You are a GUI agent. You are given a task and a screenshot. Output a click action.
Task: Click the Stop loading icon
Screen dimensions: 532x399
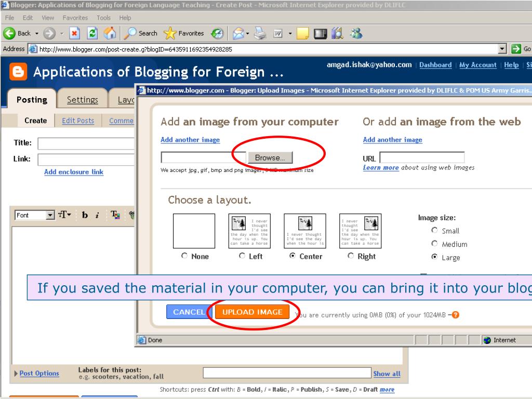[x=74, y=33]
